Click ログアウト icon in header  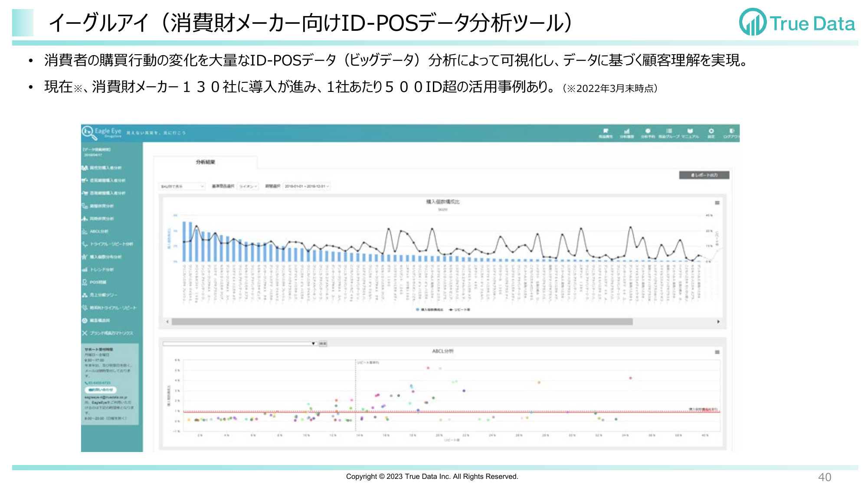pyautogui.click(x=731, y=131)
